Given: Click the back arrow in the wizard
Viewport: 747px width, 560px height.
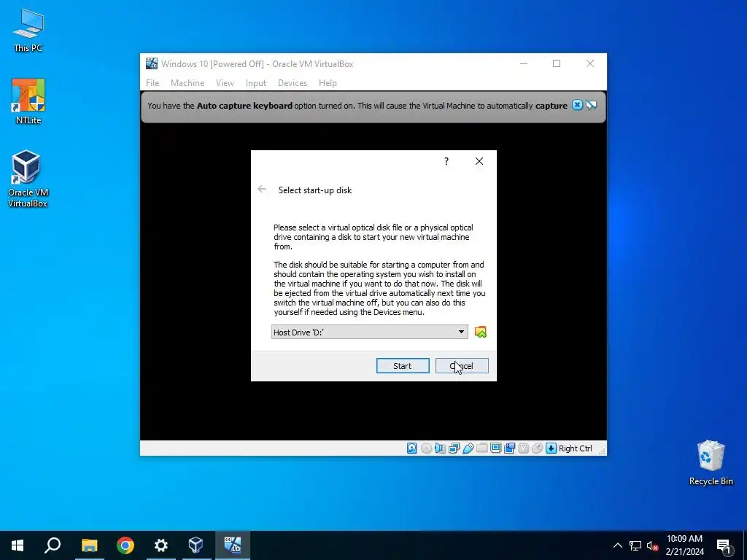Looking at the screenshot, I should pos(262,189).
